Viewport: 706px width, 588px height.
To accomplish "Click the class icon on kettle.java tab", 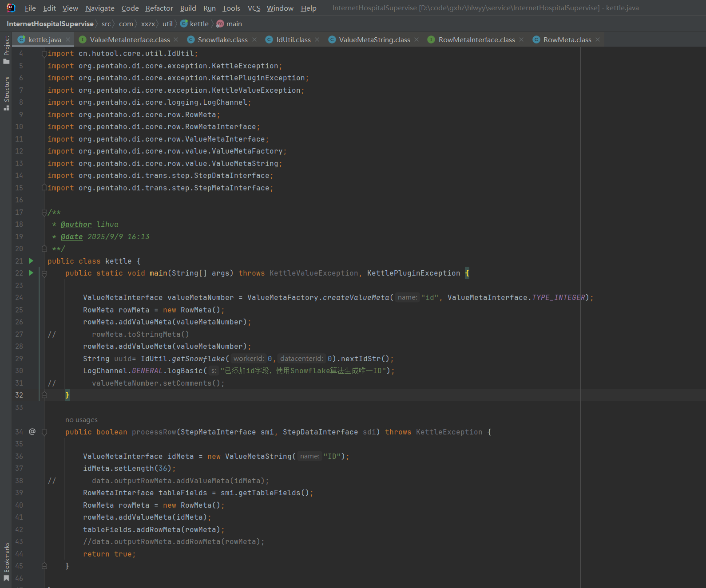I will click(x=21, y=39).
